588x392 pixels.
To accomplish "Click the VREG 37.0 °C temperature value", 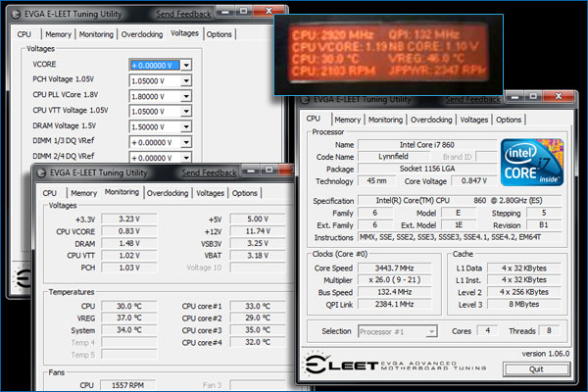I will (x=129, y=318).
